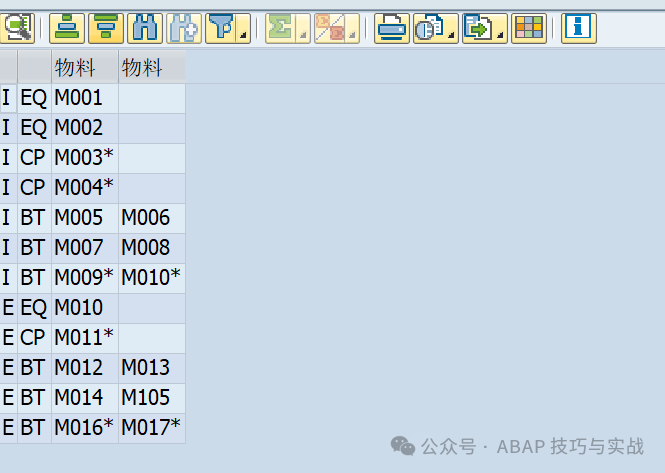Viewport: 665px width, 473px height.
Task: Click EQ option in E M010 row
Action: [x=34, y=308]
